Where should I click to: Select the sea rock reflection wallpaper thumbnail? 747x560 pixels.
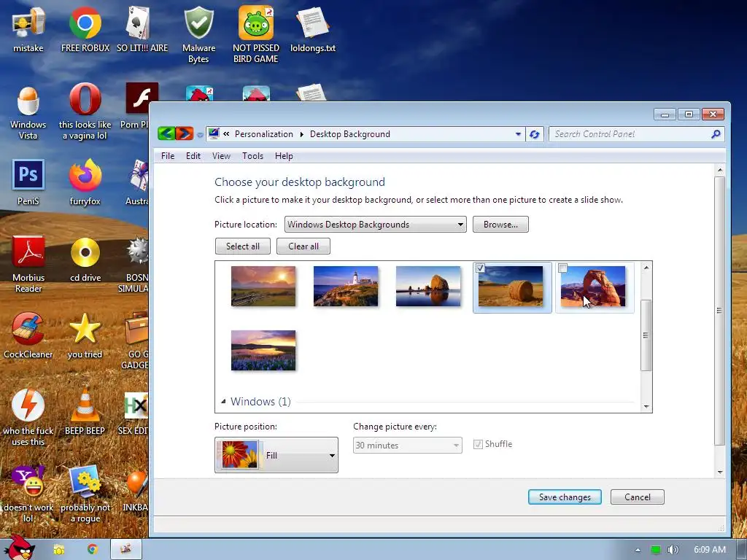point(428,286)
